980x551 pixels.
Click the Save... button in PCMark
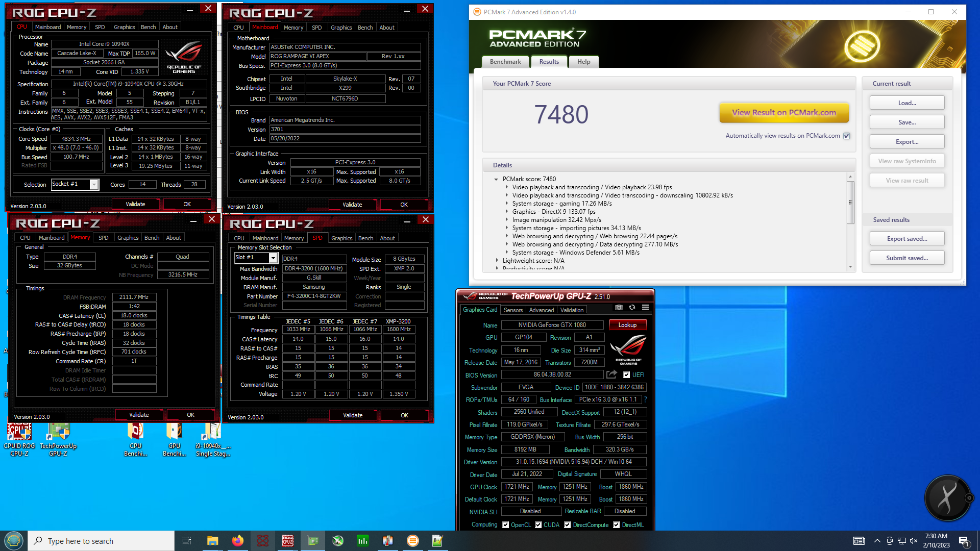907,122
